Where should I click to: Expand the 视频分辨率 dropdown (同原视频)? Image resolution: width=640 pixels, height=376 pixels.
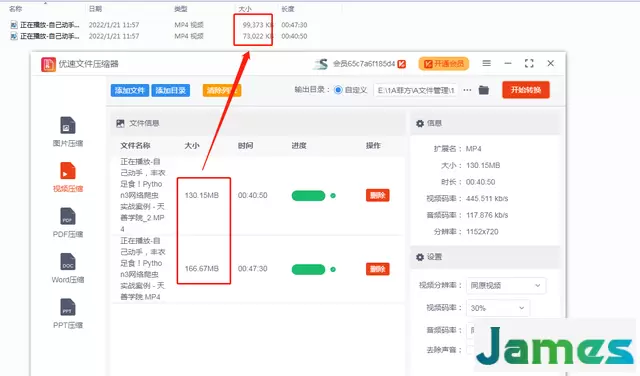point(506,285)
